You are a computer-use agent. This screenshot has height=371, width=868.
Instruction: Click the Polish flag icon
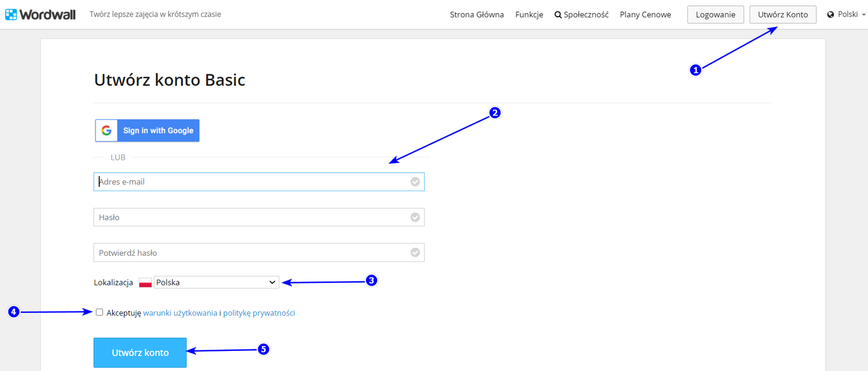tap(145, 282)
